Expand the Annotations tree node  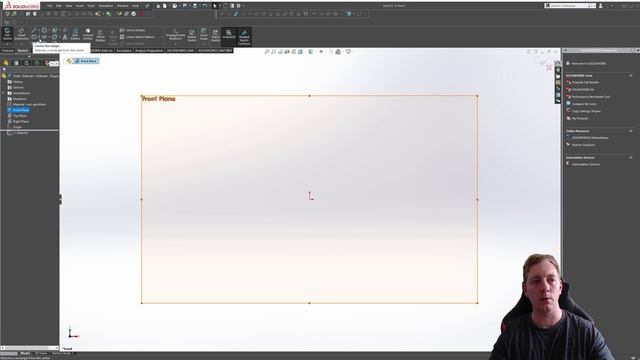pyautogui.click(x=4, y=93)
